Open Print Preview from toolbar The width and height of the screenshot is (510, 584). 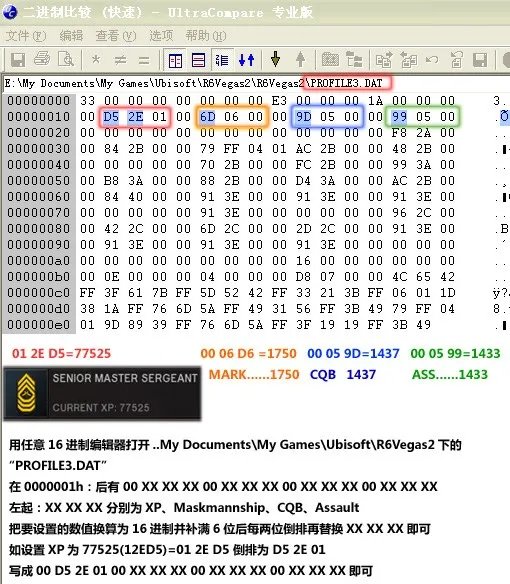pyautogui.click(x=66, y=59)
